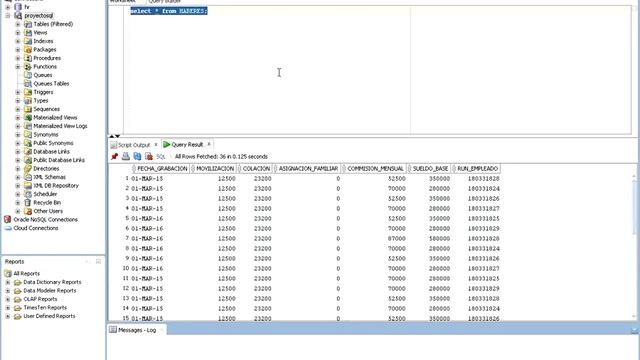
Task: Expand User Defined Reports folder
Action: (x=8, y=316)
